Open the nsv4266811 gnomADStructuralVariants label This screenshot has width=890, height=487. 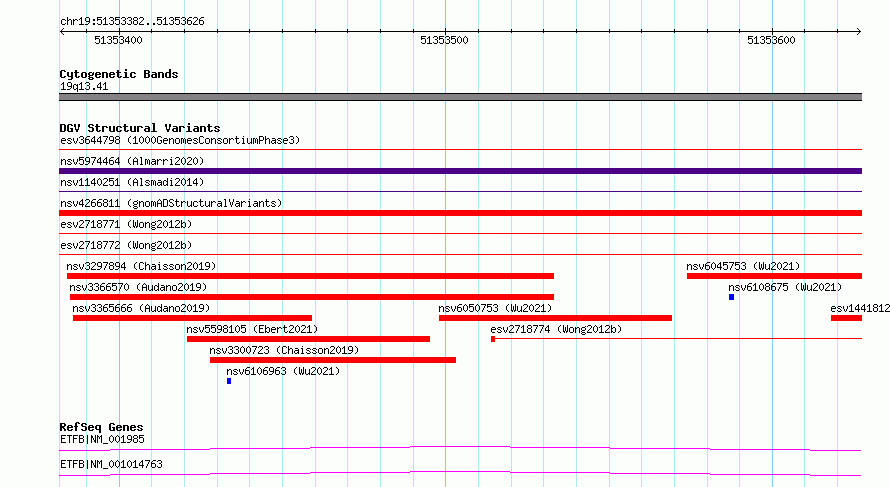point(171,203)
